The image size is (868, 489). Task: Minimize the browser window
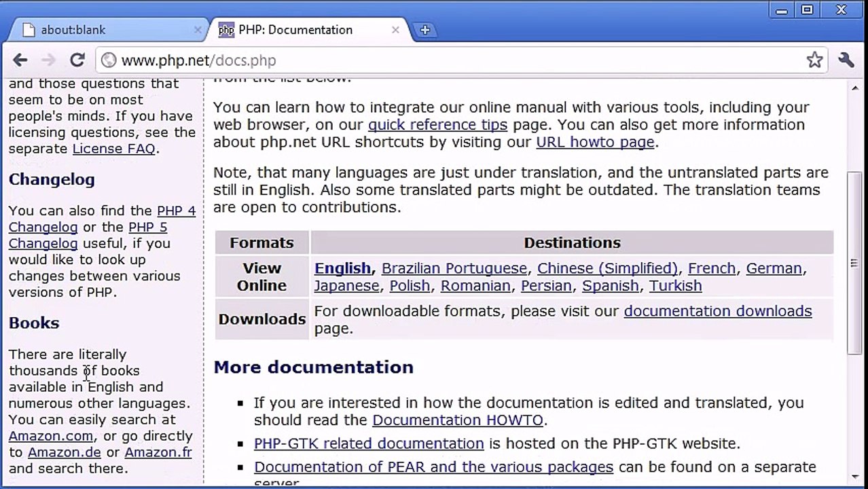tap(782, 10)
